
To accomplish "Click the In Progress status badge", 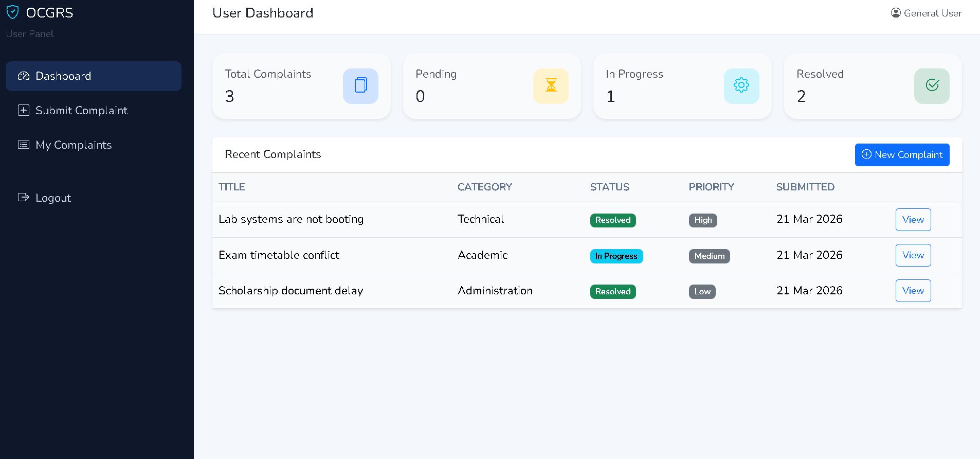I will point(616,256).
